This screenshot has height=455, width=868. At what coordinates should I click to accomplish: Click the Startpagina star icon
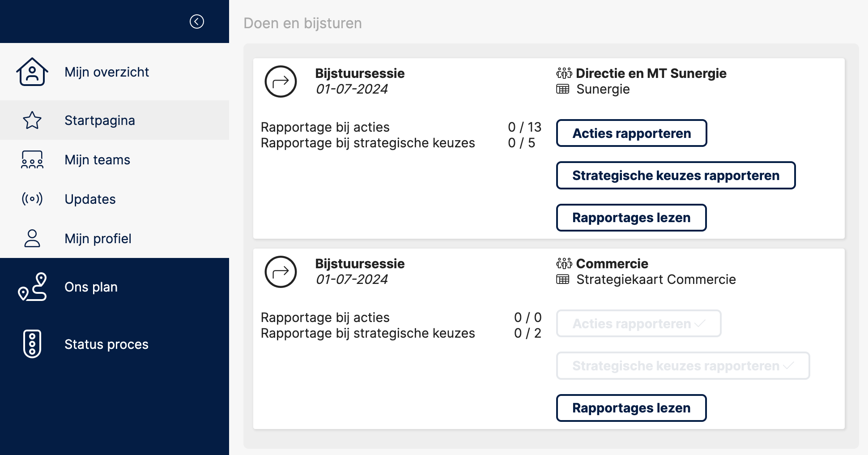click(32, 120)
